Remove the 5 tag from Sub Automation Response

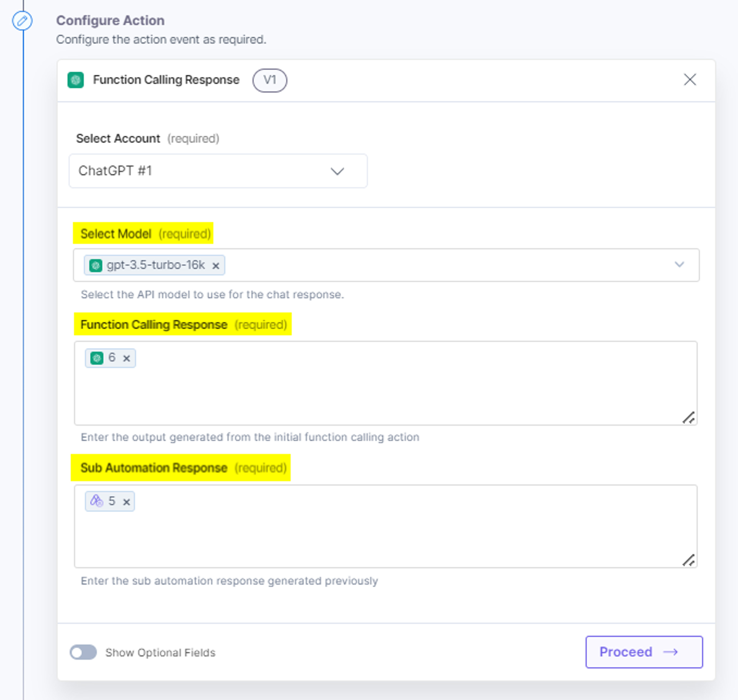(x=126, y=502)
